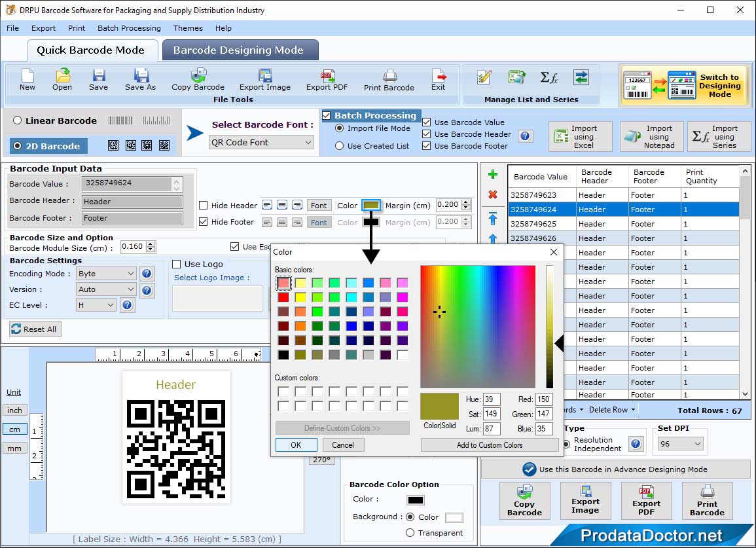756x548 pixels.
Task: Click the Reset All button
Action: 35,329
